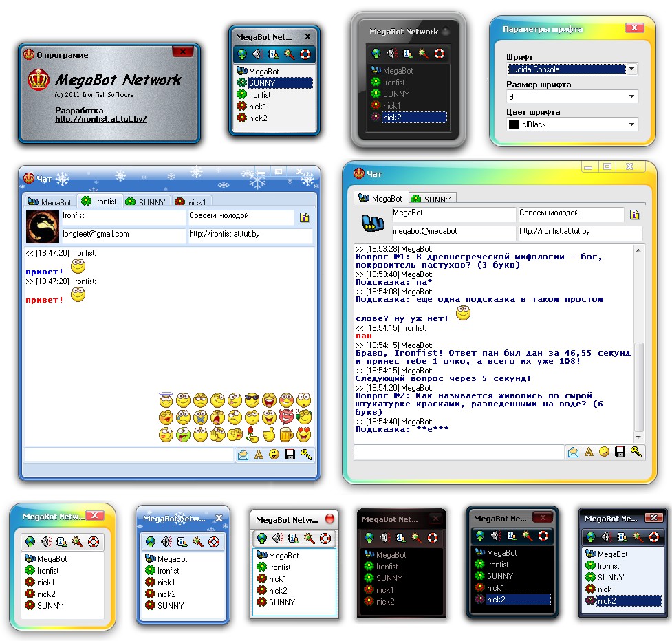The width and height of the screenshot is (672, 641).
Task: Click envelope send icon in the MegaBot quiz chat window
Action: [x=573, y=452]
